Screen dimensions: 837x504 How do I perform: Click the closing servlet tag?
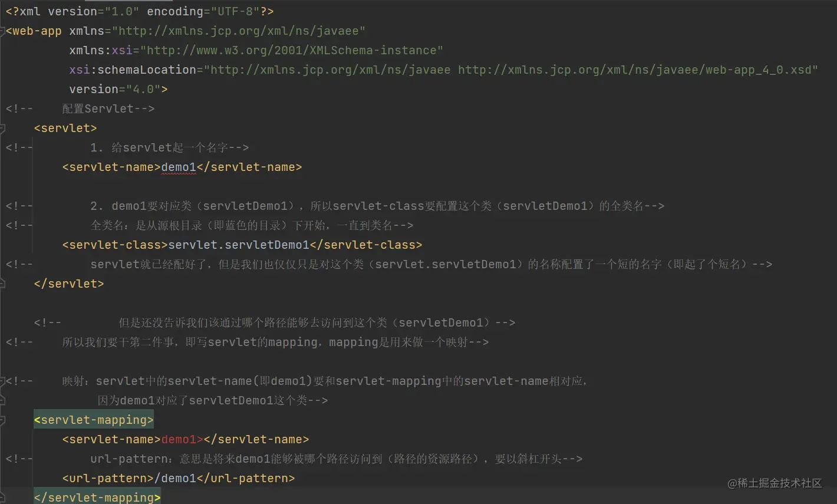(x=68, y=284)
